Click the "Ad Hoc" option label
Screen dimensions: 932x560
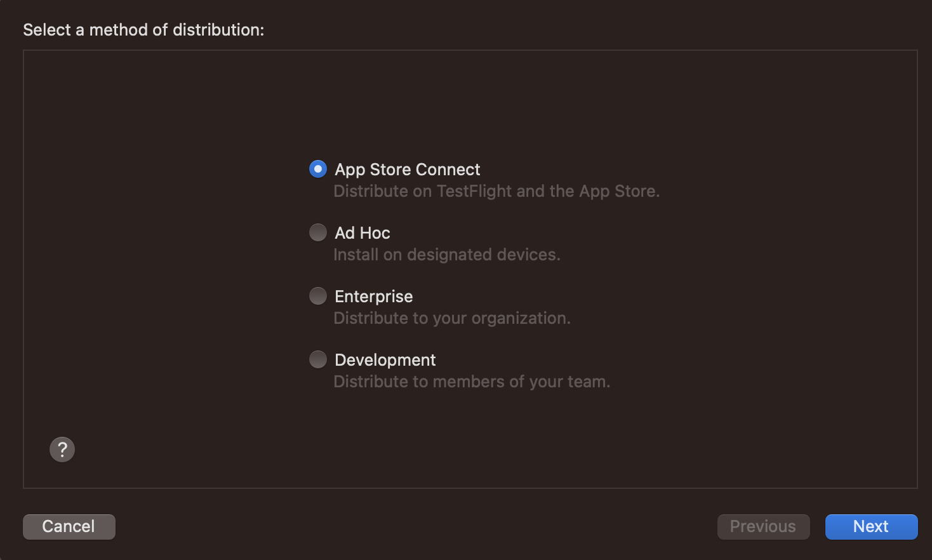[x=362, y=233]
